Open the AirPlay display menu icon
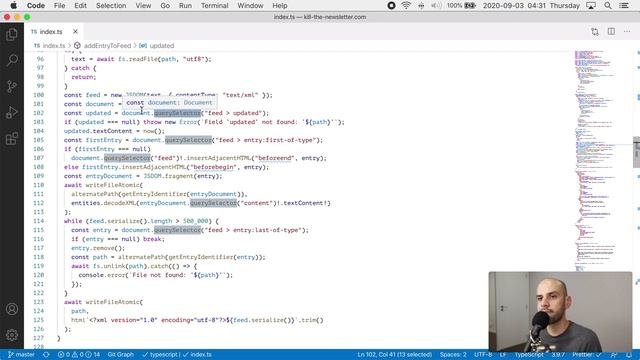Viewport: 640px width, 360px height. [x=591, y=5]
